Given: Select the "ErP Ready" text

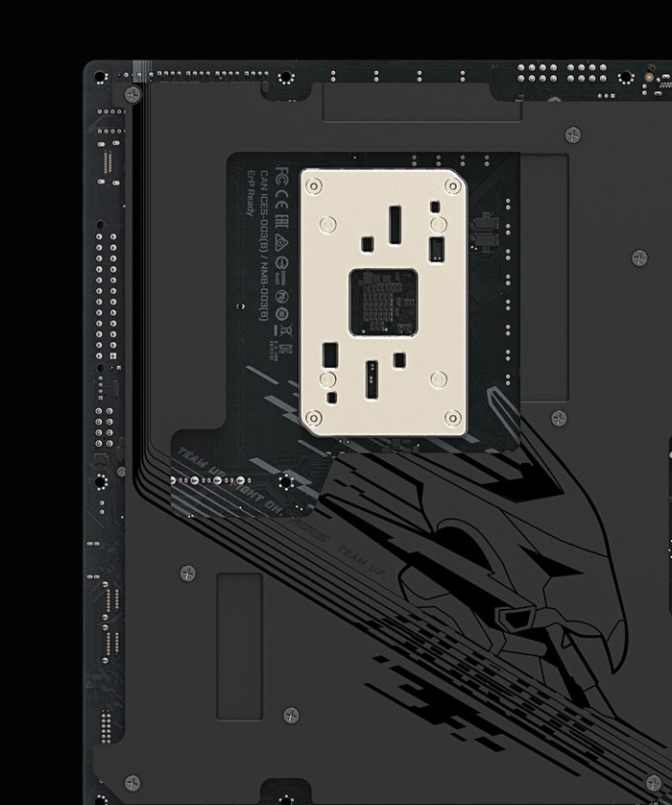Looking at the screenshot, I should 251,194.
